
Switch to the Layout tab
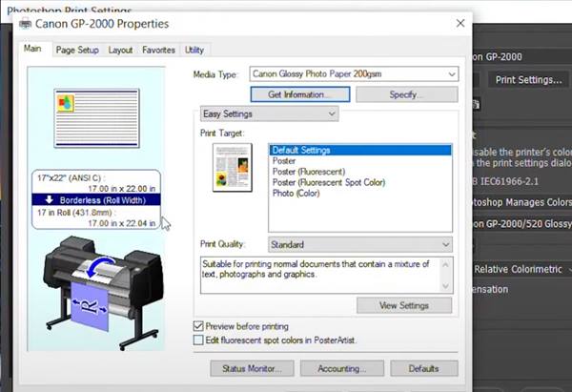pos(120,50)
